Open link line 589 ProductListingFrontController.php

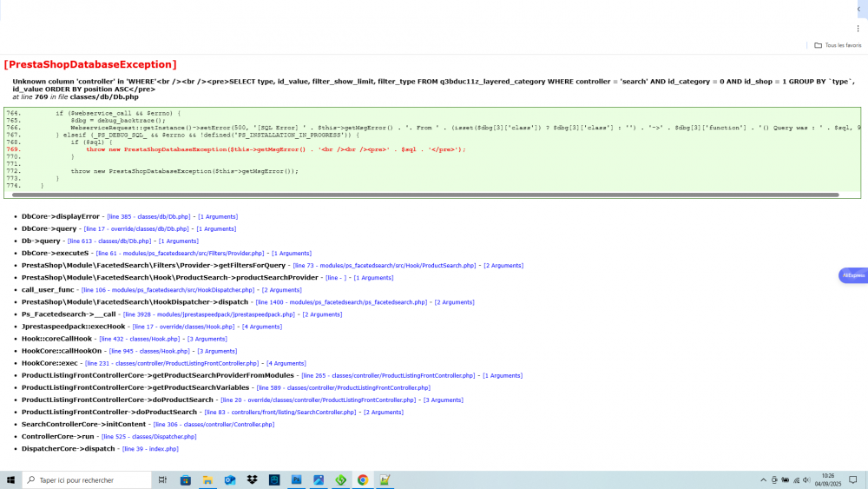click(x=343, y=387)
